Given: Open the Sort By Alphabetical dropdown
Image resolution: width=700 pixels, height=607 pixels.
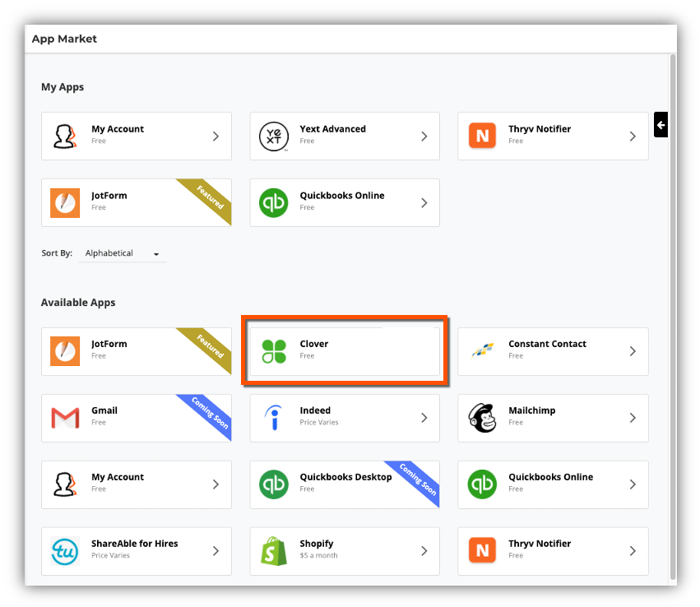Looking at the screenshot, I should [x=123, y=253].
